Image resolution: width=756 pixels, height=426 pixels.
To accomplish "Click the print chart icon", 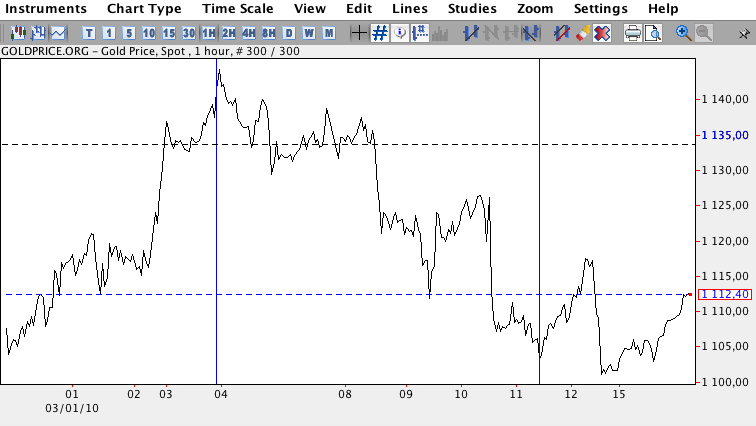I will point(633,33).
